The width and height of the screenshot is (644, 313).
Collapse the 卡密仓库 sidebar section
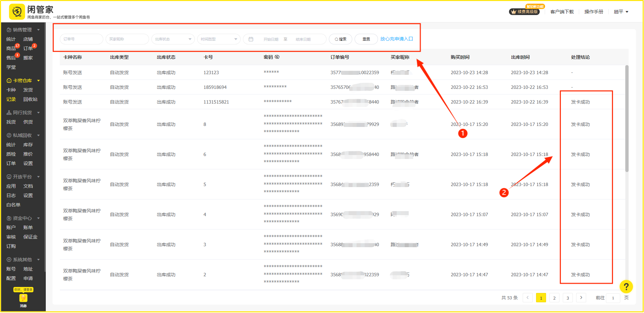click(x=38, y=81)
